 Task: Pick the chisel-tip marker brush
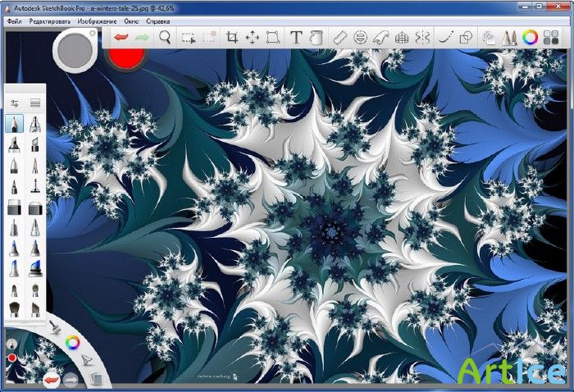35,144
